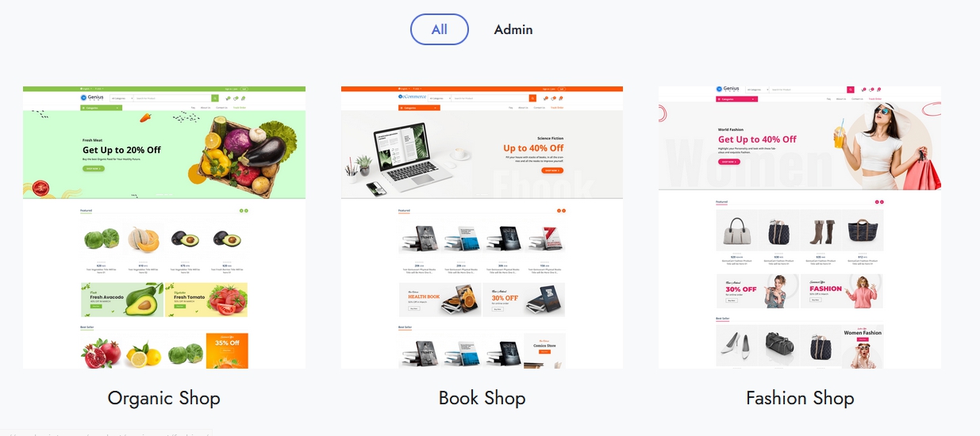The image size is (980, 436).
Task: Expand pink Categories dropdown in Fashion Shop preview
Action: (x=736, y=99)
